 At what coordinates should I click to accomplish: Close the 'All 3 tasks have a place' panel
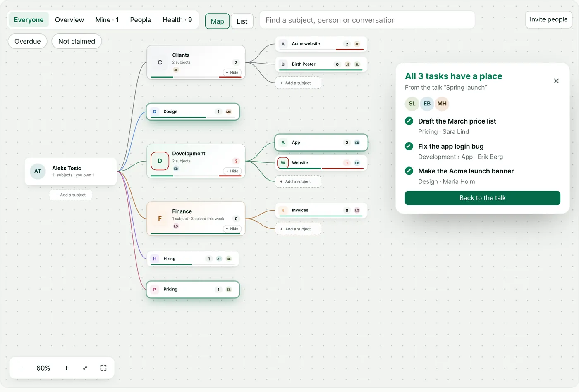pyautogui.click(x=556, y=81)
